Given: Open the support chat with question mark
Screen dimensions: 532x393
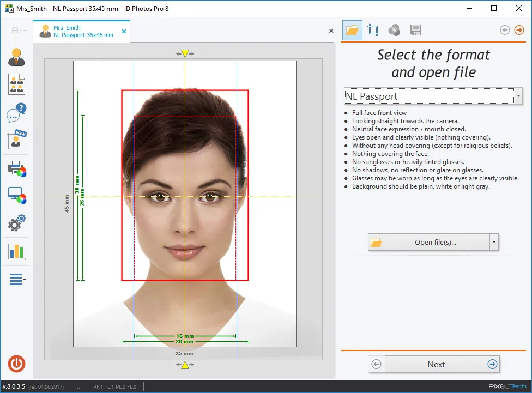Looking at the screenshot, I should (x=16, y=114).
